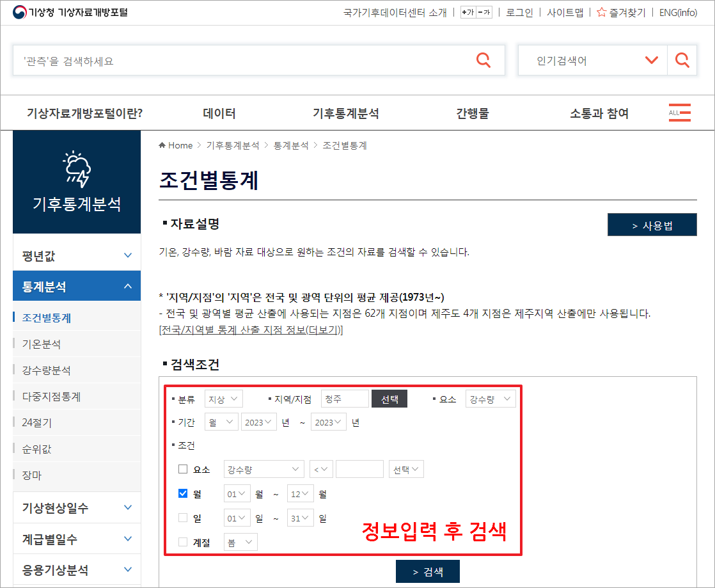The width and height of the screenshot is (715, 588).
Task: Click the yellow star favorites icon
Action: pos(602,12)
